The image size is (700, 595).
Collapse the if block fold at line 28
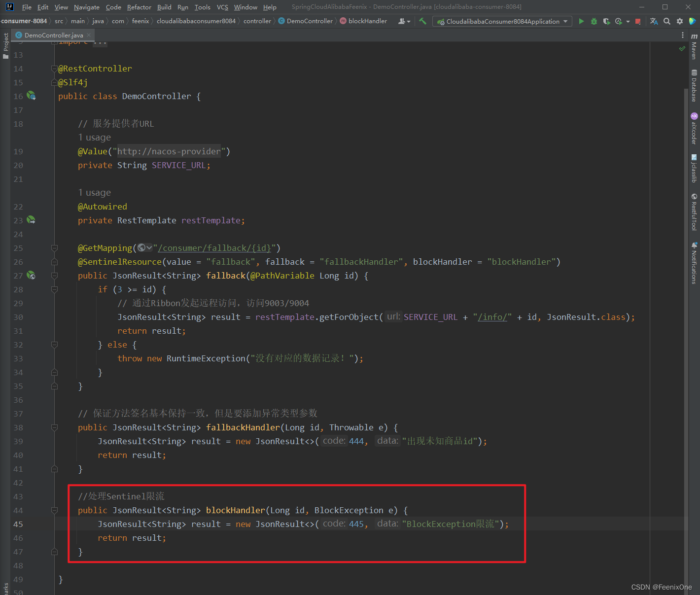[54, 289]
